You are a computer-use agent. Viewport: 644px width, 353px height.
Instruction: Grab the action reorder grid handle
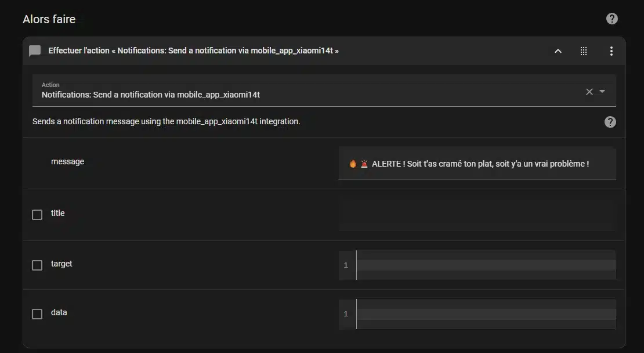point(583,51)
